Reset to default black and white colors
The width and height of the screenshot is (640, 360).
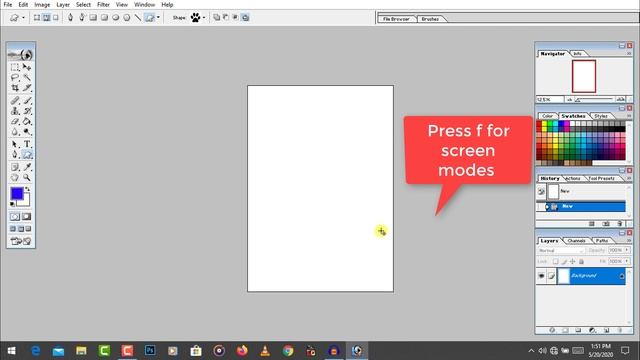pos(13,204)
